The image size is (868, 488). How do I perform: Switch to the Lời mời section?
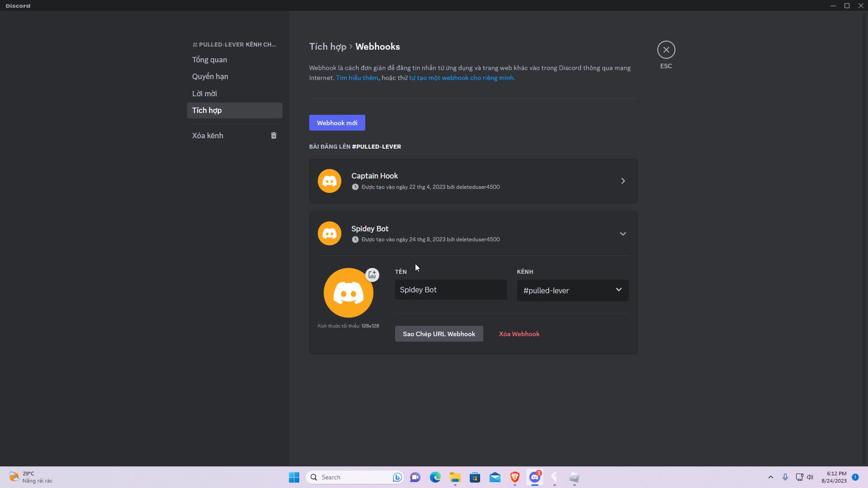(204, 93)
